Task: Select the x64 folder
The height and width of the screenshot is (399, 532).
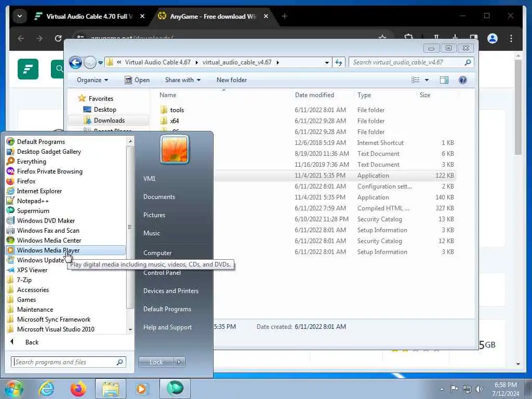Action: click(175, 121)
